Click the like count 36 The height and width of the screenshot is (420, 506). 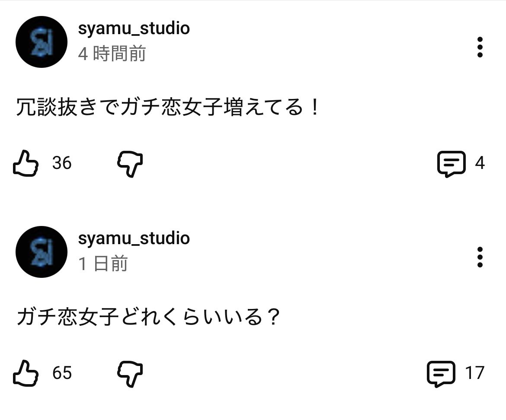tap(62, 163)
